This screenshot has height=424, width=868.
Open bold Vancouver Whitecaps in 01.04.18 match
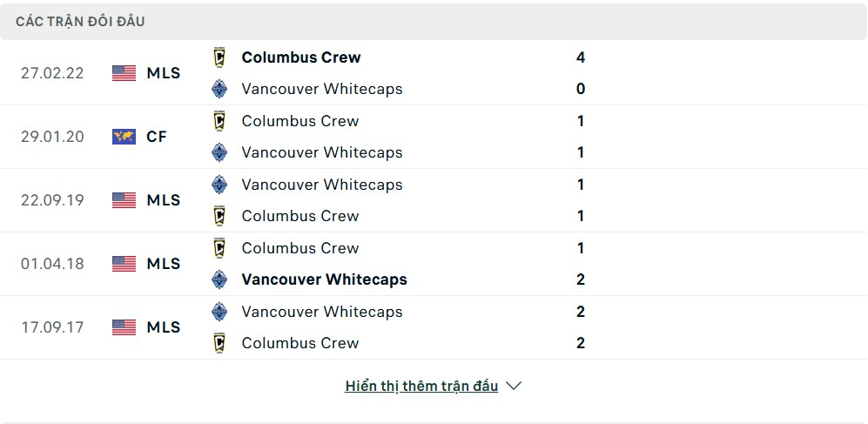(325, 279)
